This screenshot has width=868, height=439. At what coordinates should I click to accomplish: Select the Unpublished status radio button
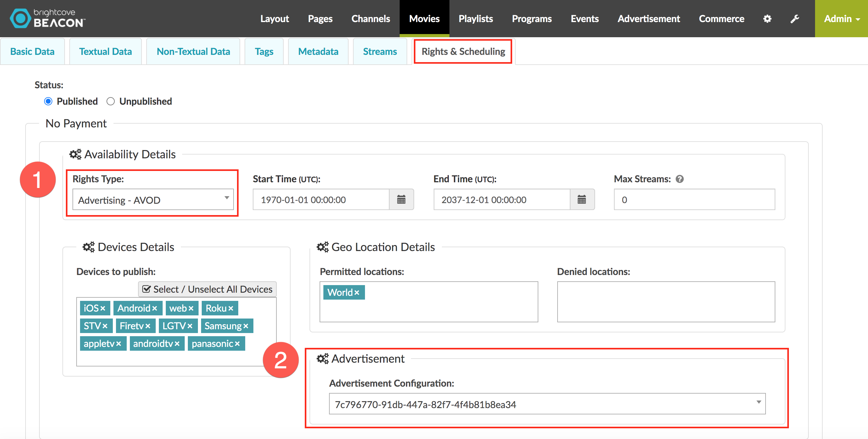pos(111,101)
